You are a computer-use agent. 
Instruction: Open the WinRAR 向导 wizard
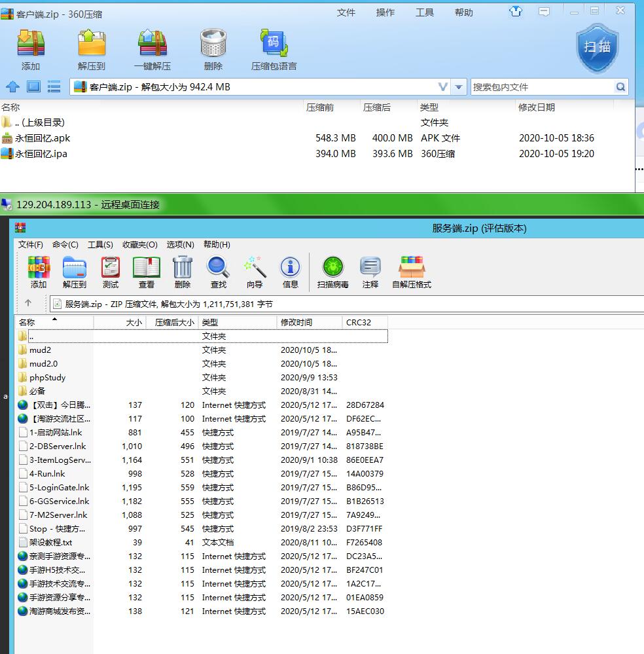255,271
